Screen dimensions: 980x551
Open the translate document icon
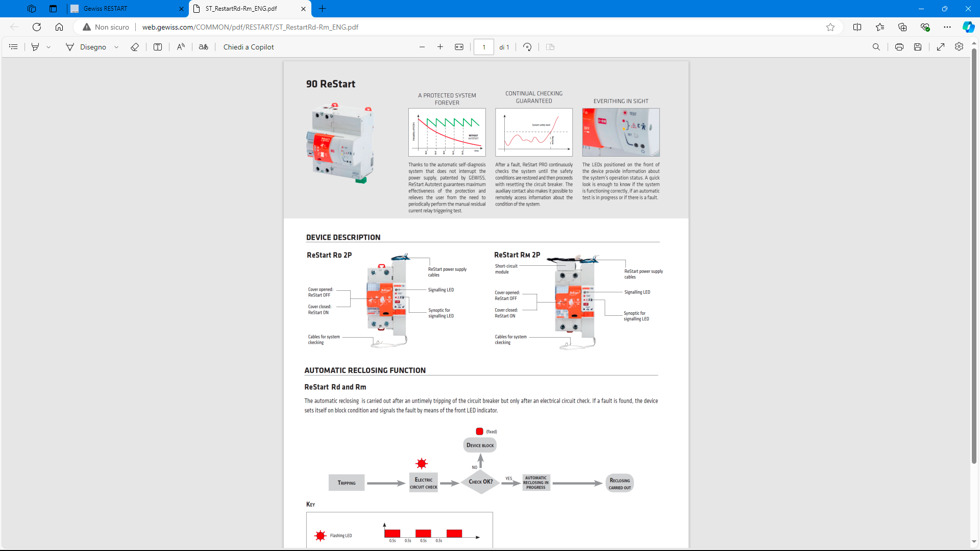pyautogui.click(x=204, y=47)
